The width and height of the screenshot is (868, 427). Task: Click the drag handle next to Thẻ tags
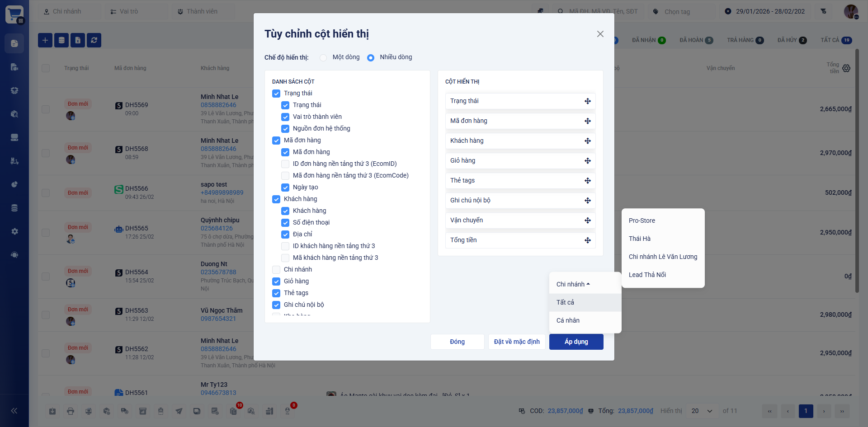[x=587, y=181]
